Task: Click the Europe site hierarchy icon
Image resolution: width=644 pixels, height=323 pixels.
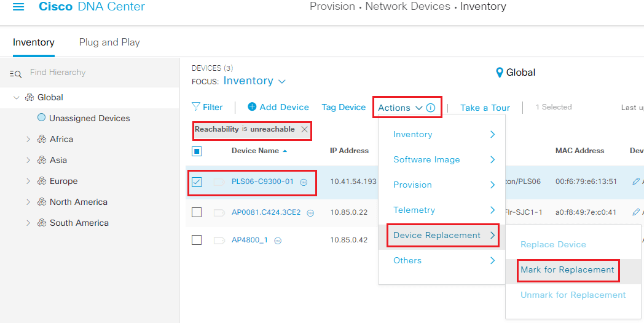Action: pyautogui.click(x=42, y=181)
